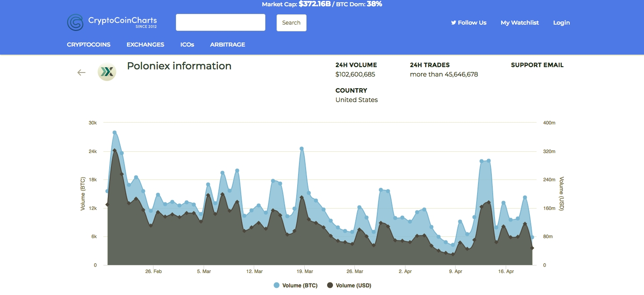Click the 26. Feb date label
Screen dimensions: 644x295
pos(154,271)
